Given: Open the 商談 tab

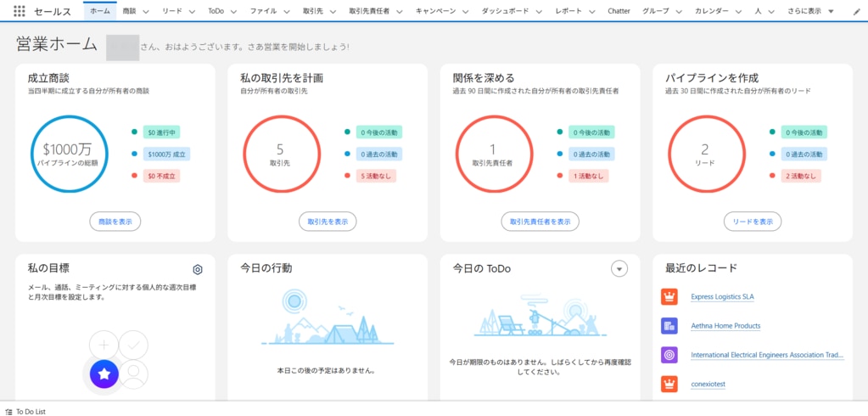Looking at the screenshot, I should (x=129, y=11).
